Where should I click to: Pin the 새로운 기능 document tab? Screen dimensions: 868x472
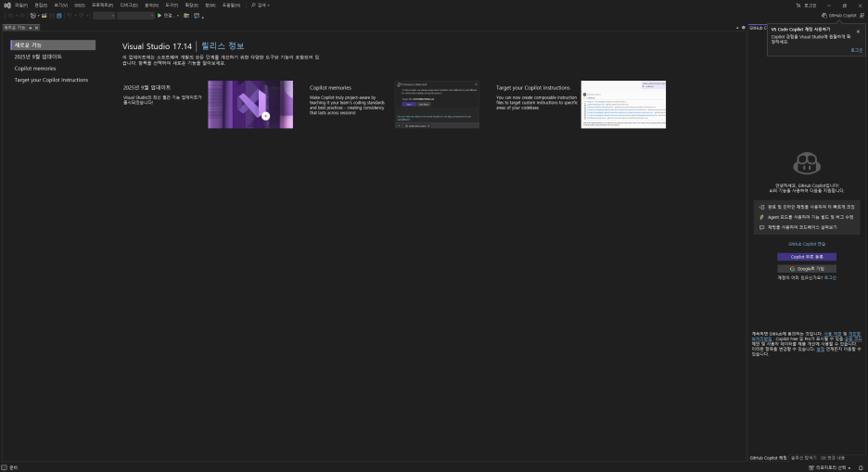31,28
